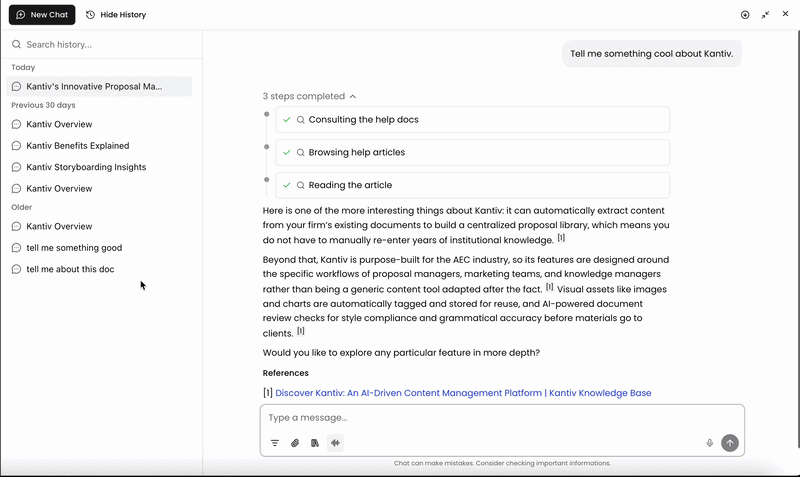Viewport: 800px width, 477px height.
Task: Expand the Browsing help articles step
Action: [472, 153]
